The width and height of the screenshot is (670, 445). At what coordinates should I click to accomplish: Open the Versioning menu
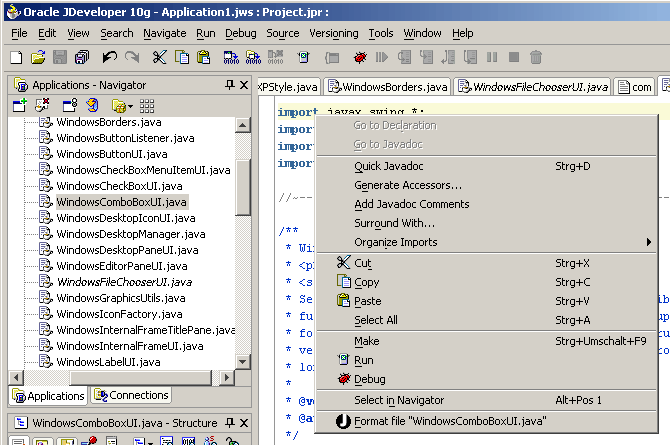[x=333, y=33]
